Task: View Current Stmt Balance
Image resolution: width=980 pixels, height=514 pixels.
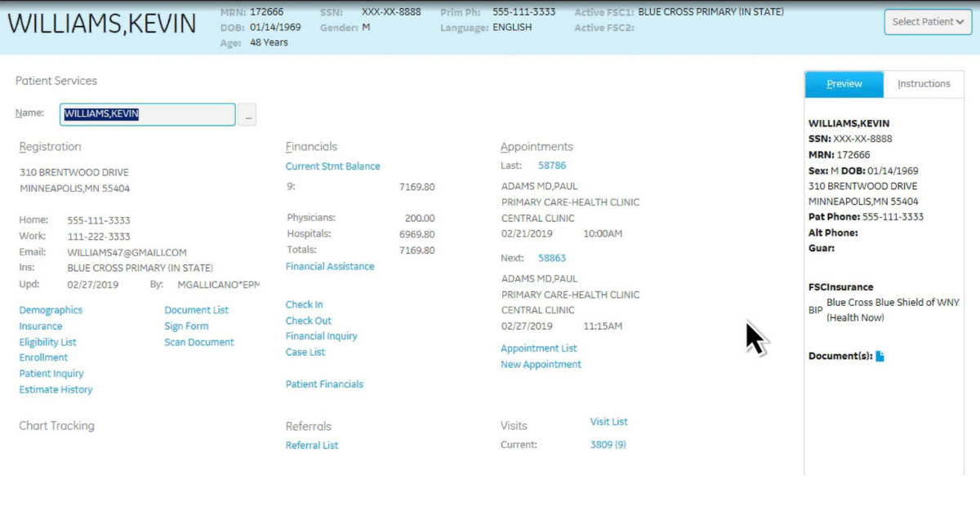Action: tap(332, 166)
